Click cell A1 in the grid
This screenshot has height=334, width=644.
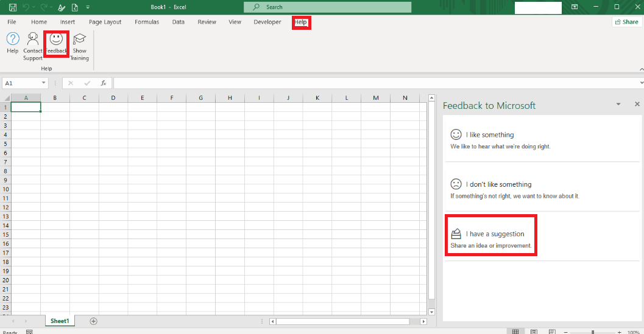tap(26, 107)
